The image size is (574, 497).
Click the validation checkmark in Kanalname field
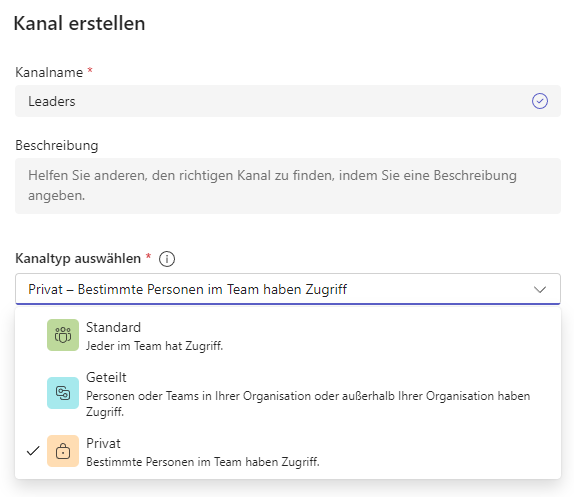pos(540,101)
